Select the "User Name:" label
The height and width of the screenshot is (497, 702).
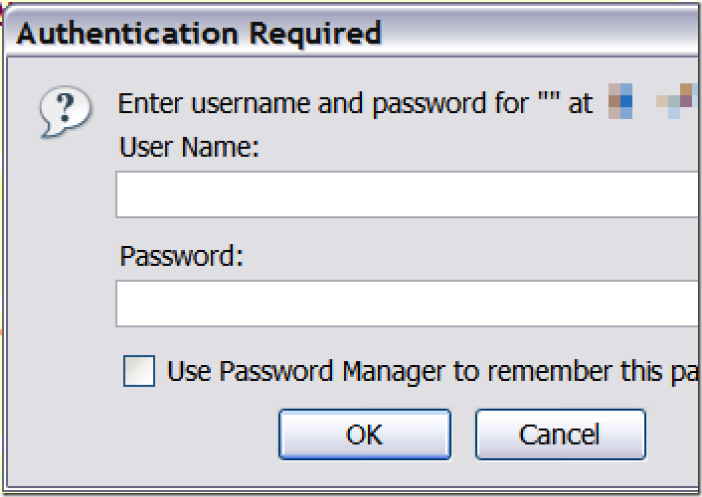tap(189, 147)
